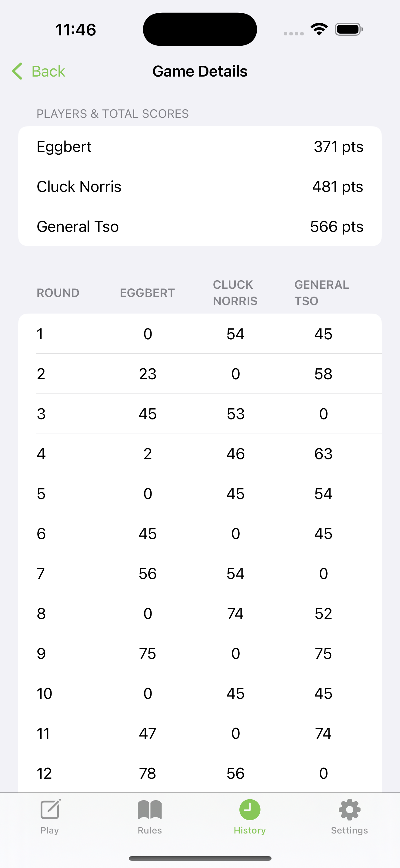This screenshot has width=400, height=868.
Task: Tap the round 4 scores row
Action: tap(200, 454)
